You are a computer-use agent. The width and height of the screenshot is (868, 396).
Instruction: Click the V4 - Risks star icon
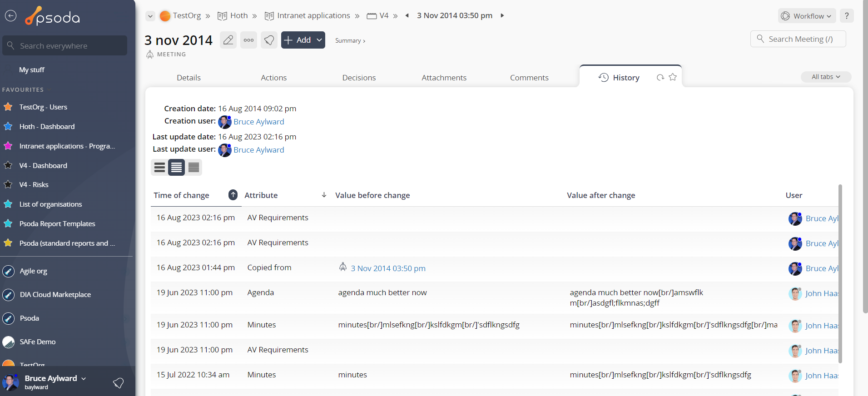point(8,184)
